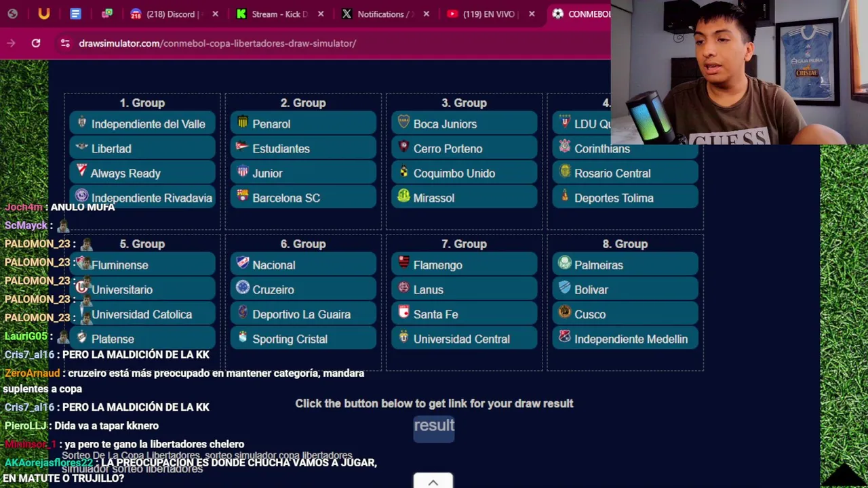Open the pinned green chat tab
Viewport: 868px width, 488px height.
click(x=107, y=14)
